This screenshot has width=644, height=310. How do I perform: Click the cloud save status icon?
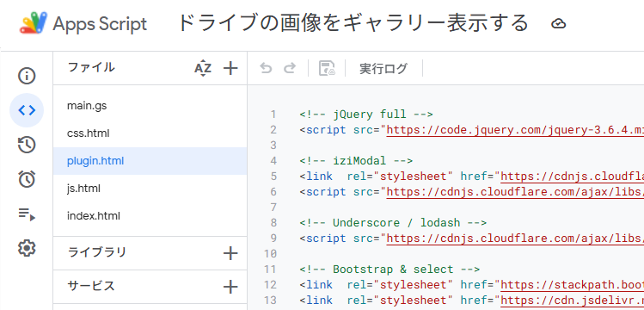[x=559, y=23]
